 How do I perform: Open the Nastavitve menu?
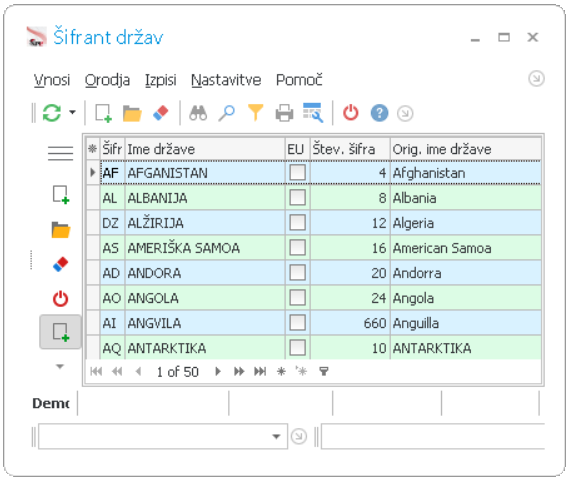pyautogui.click(x=226, y=80)
